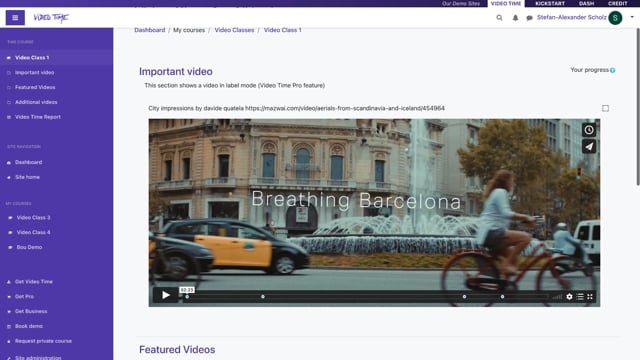The width and height of the screenshot is (640, 360).
Task: Click the Video Class 1 sidebar icon
Action: point(9,58)
